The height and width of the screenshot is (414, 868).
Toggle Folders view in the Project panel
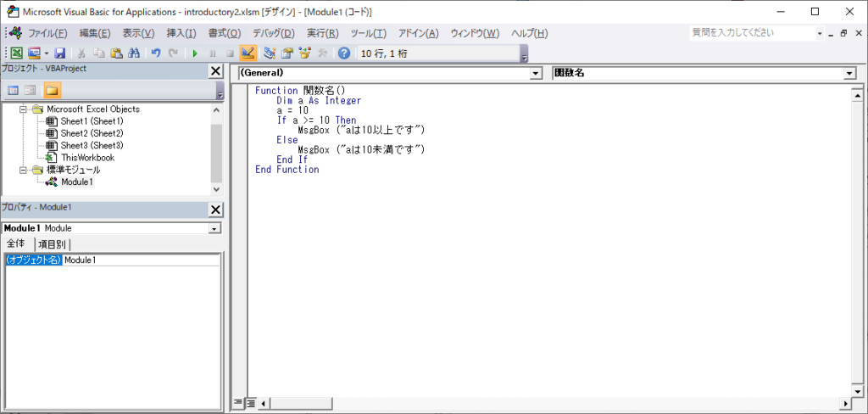52,90
